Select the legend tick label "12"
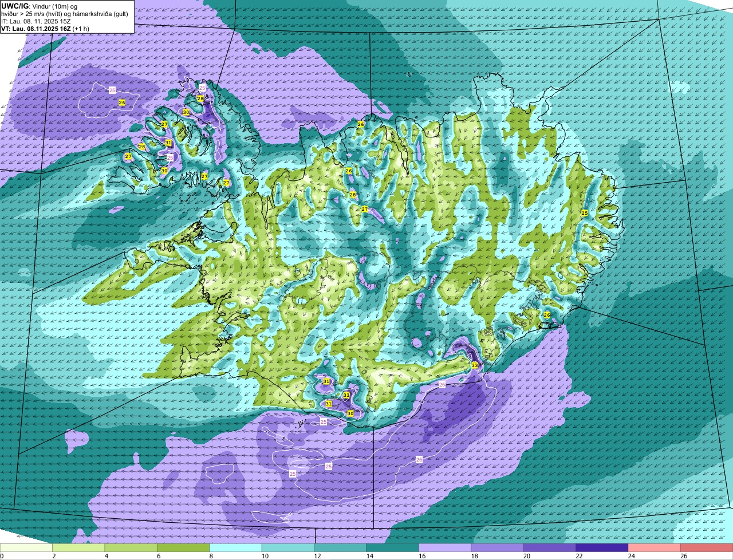733x560 pixels. coord(317,556)
